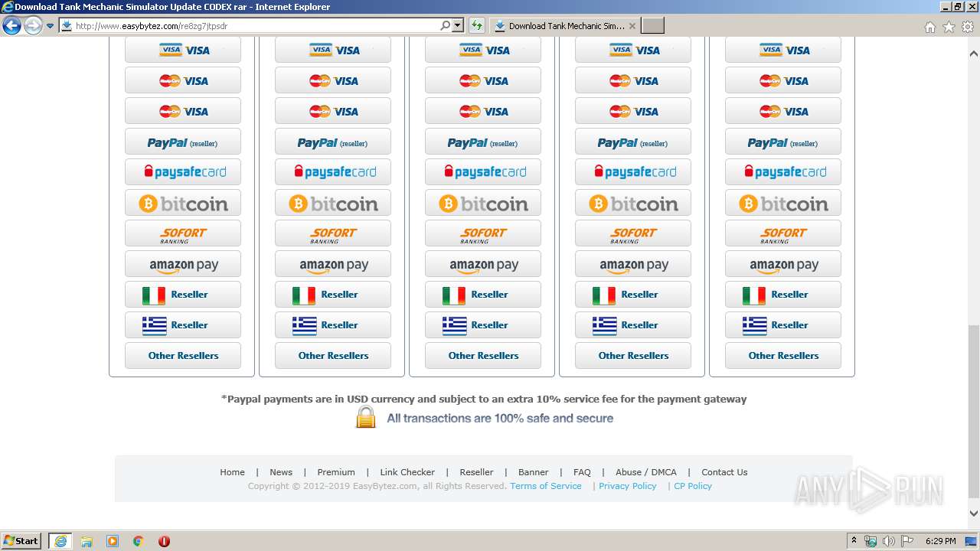This screenshot has height=551, width=980.
Task: Open Favorites star icon
Action: pyautogui.click(x=949, y=27)
